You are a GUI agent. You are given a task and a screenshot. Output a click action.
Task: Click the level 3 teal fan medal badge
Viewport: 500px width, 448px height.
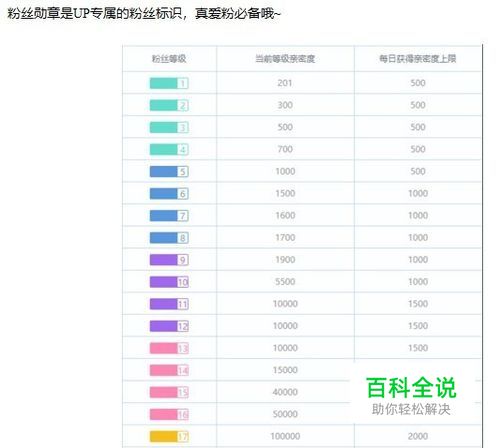tap(169, 127)
